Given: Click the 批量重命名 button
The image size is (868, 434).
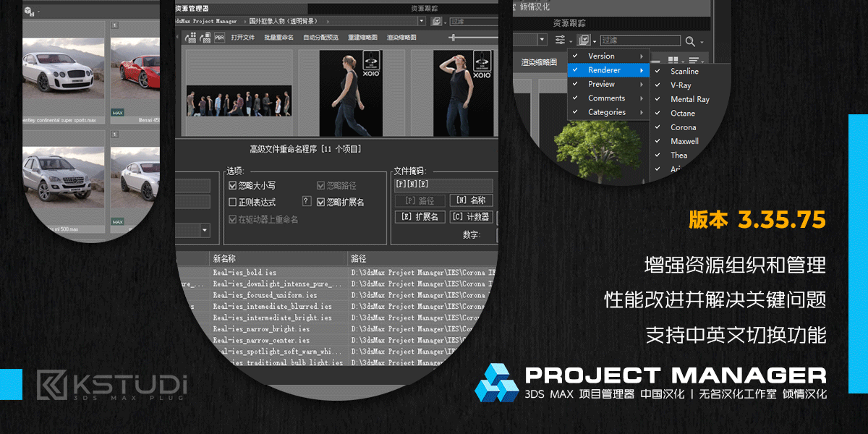Looking at the screenshot, I should [278, 37].
